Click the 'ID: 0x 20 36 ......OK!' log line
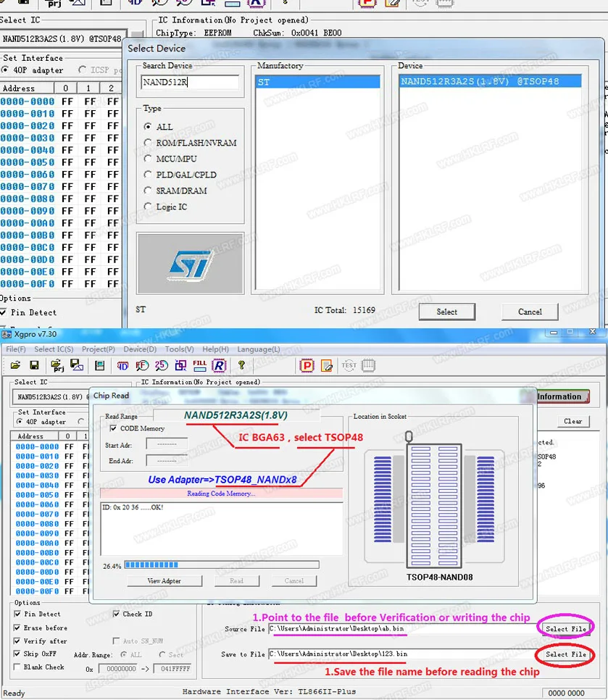Screen dimensions: 608x700 (x=133, y=507)
